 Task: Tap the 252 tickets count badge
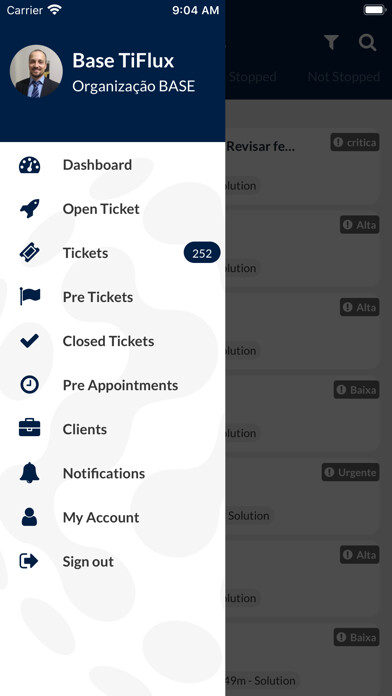(202, 253)
